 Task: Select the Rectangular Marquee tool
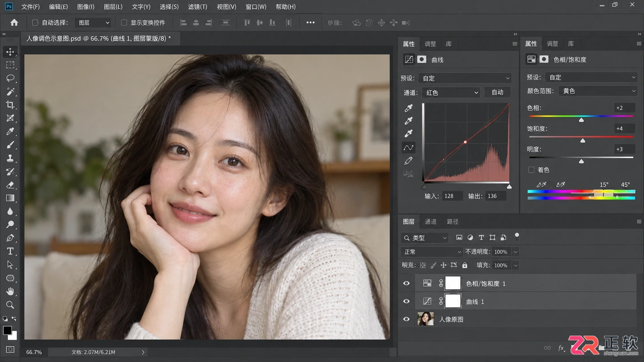10,65
